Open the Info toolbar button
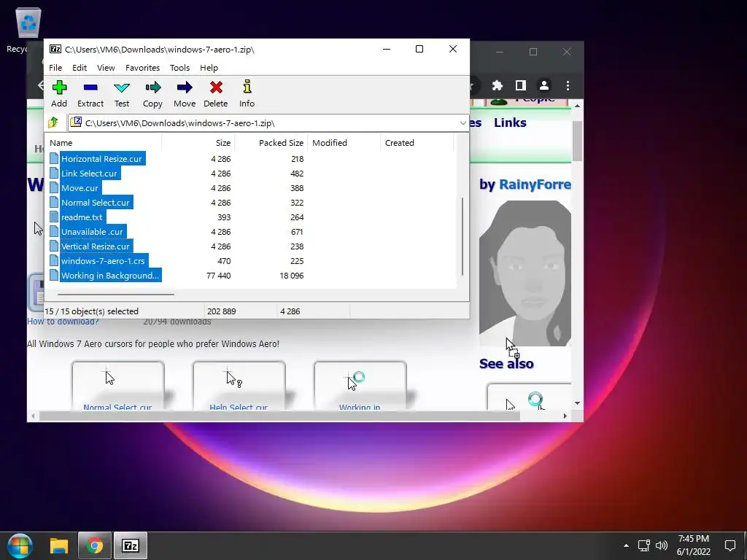Viewport: 747px width, 560px height. pyautogui.click(x=247, y=94)
